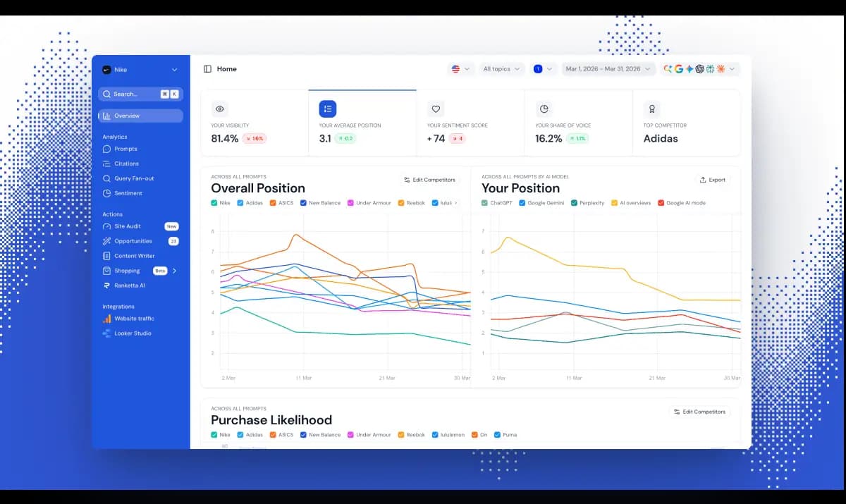
Task: Toggle AI overviews checkbox in Your Position
Action: 614,203
